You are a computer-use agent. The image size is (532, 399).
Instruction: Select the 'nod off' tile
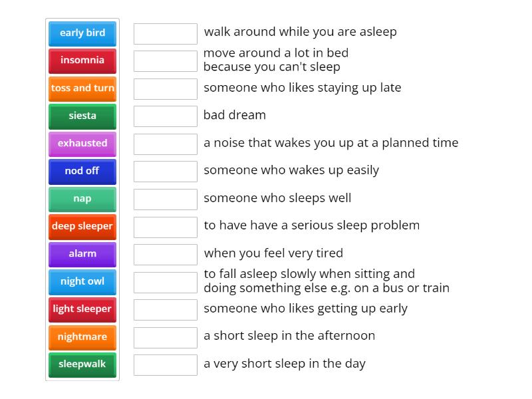[82, 171]
